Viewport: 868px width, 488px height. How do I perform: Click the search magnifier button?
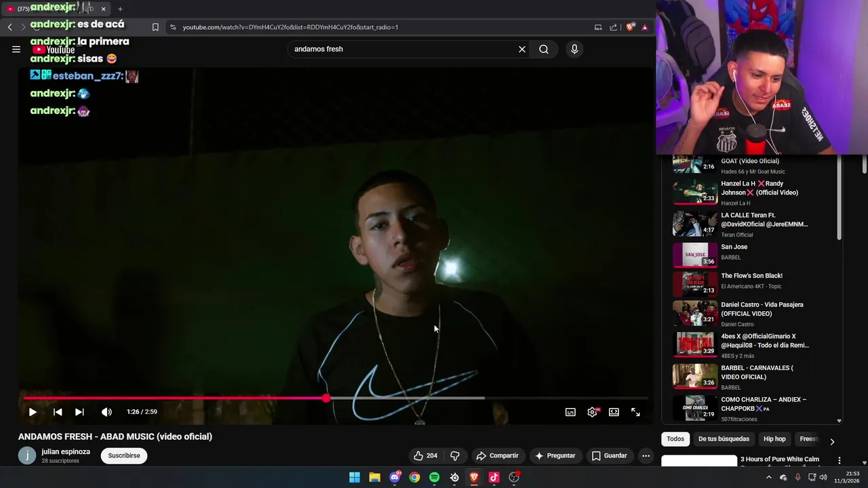(544, 49)
